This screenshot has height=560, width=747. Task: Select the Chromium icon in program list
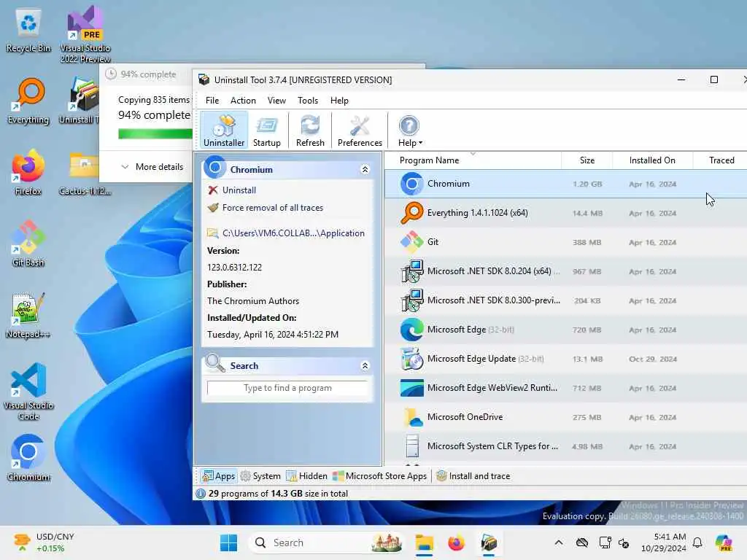tap(411, 184)
